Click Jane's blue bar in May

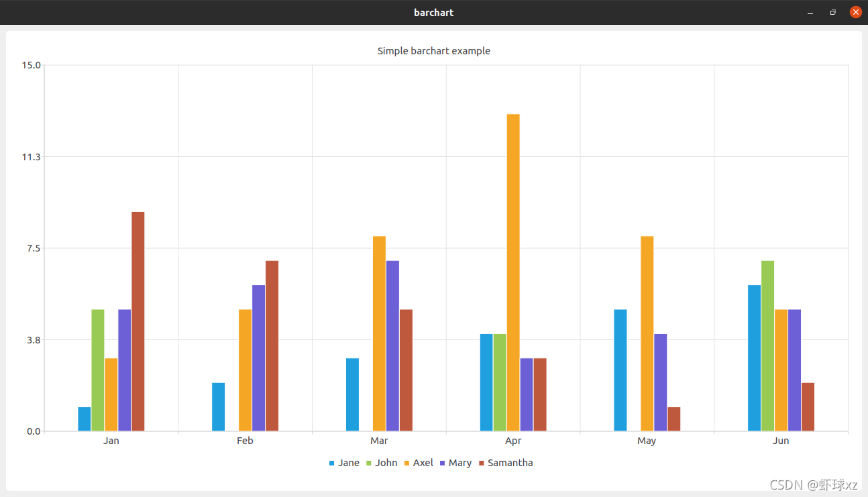pos(620,370)
